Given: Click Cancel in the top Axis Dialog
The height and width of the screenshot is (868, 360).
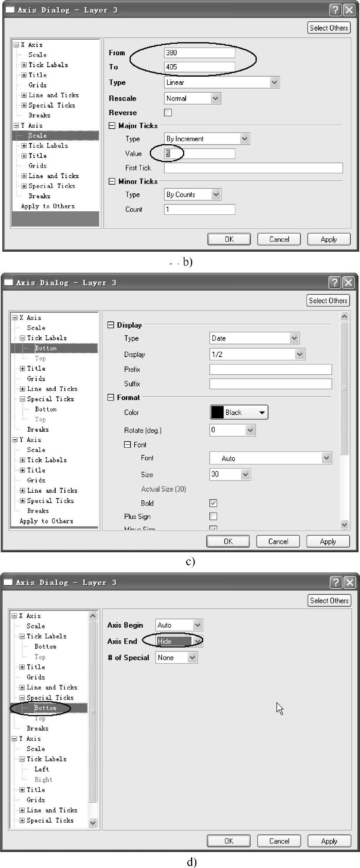Looking at the screenshot, I should click(279, 239).
